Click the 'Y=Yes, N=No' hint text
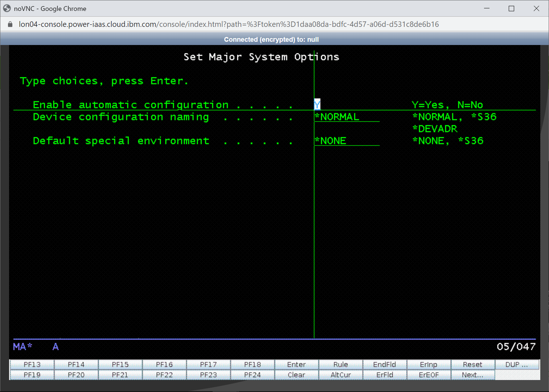This screenshot has height=392, width=549. point(447,105)
